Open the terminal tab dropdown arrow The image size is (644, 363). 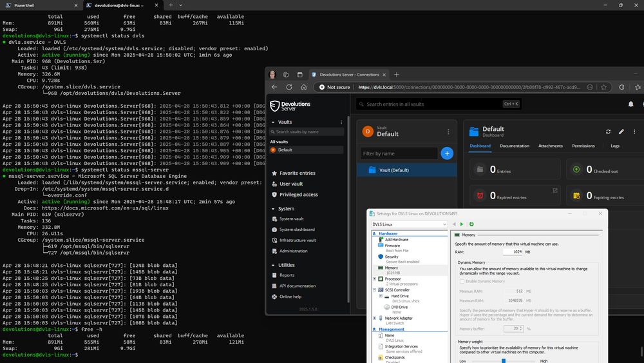181,5
